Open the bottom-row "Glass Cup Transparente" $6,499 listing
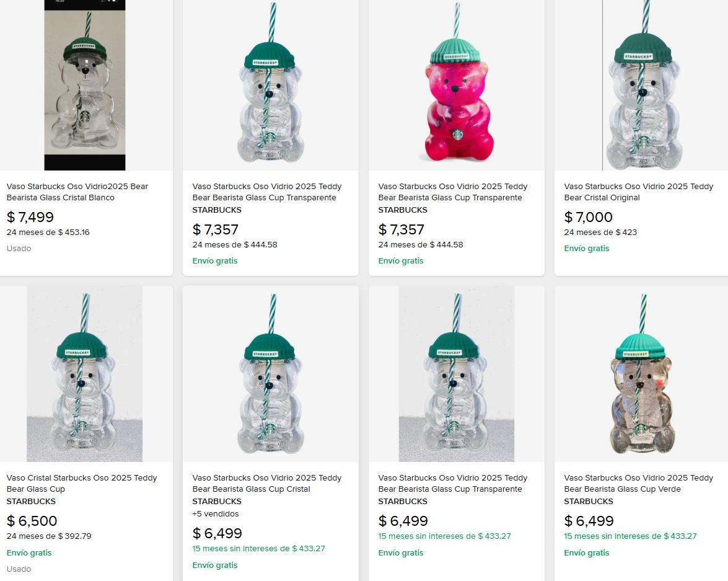The image size is (728, 581). coord(452,483)
